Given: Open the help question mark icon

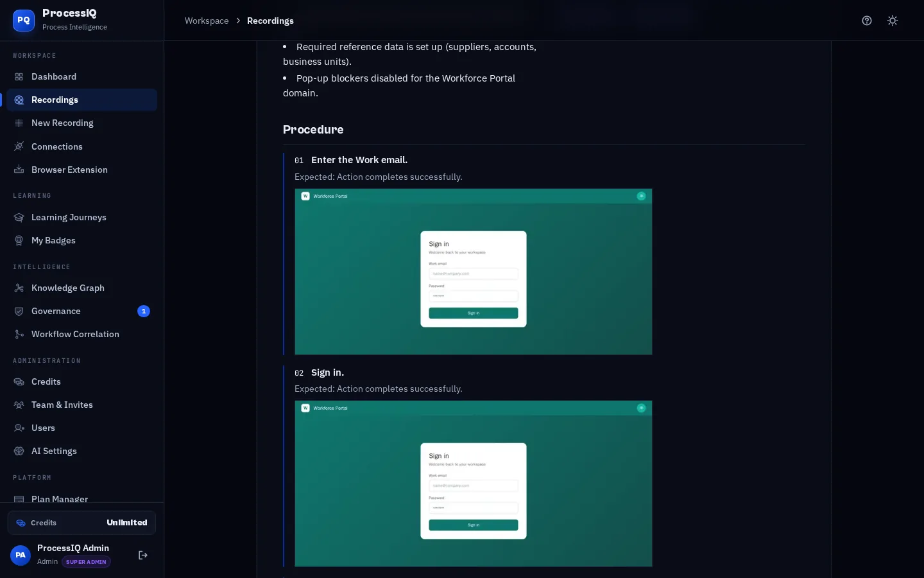Looking at the screenshot, I should point(867,21).
